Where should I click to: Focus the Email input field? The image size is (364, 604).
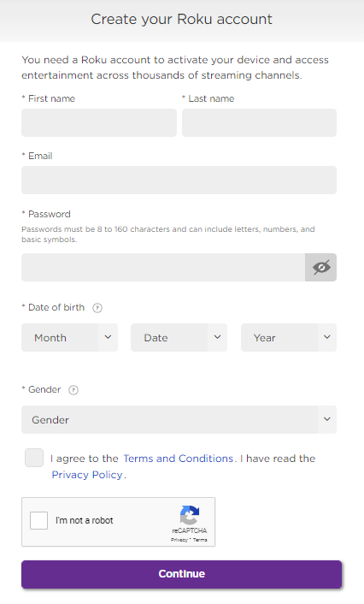coord(179,180)
